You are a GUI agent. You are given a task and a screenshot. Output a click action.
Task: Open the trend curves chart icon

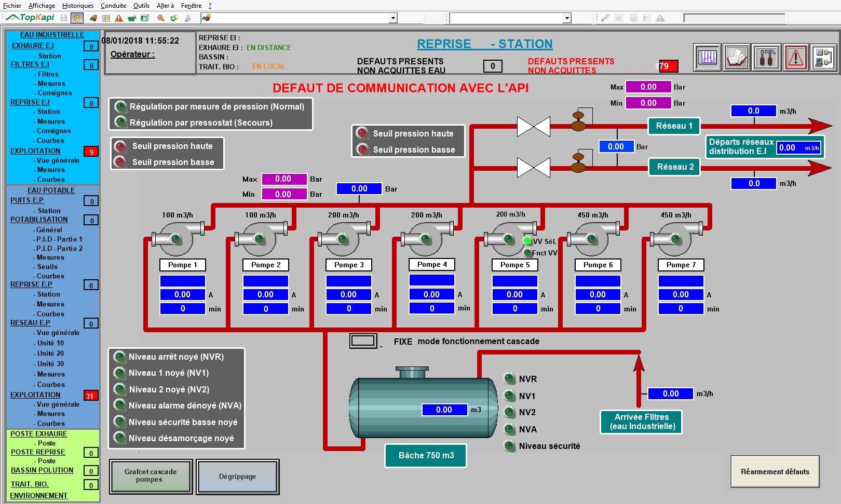coord(708,57)
